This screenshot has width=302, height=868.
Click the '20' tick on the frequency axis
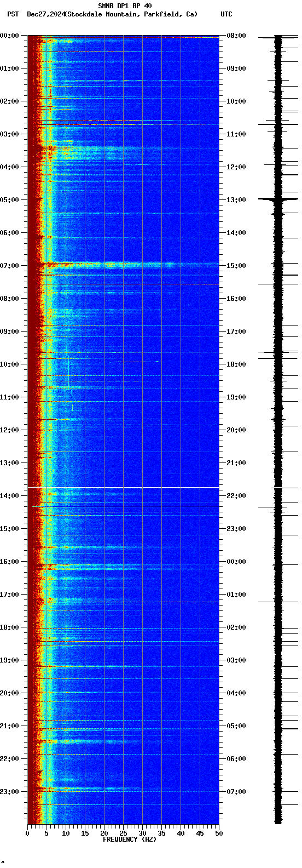click(104, 833)
